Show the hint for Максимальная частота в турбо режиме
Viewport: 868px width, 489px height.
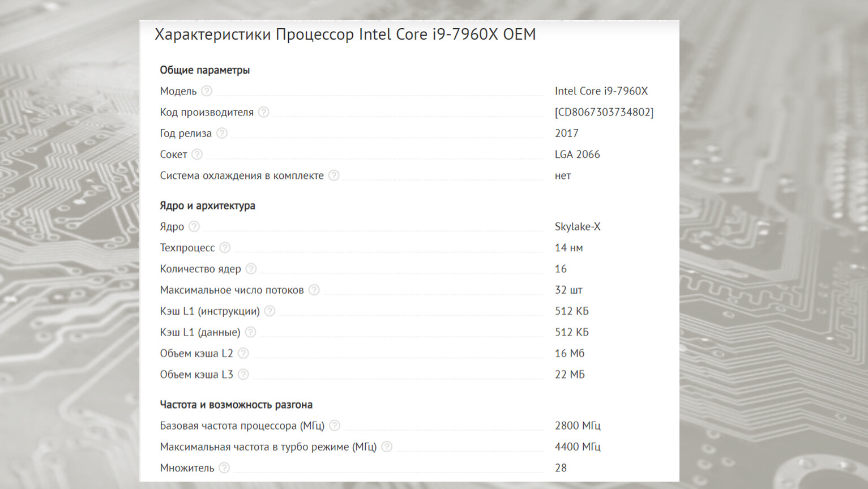[387, 447]
